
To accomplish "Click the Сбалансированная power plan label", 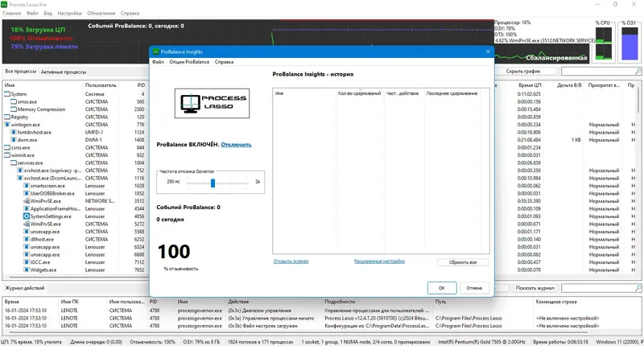I will coord(556,58).
